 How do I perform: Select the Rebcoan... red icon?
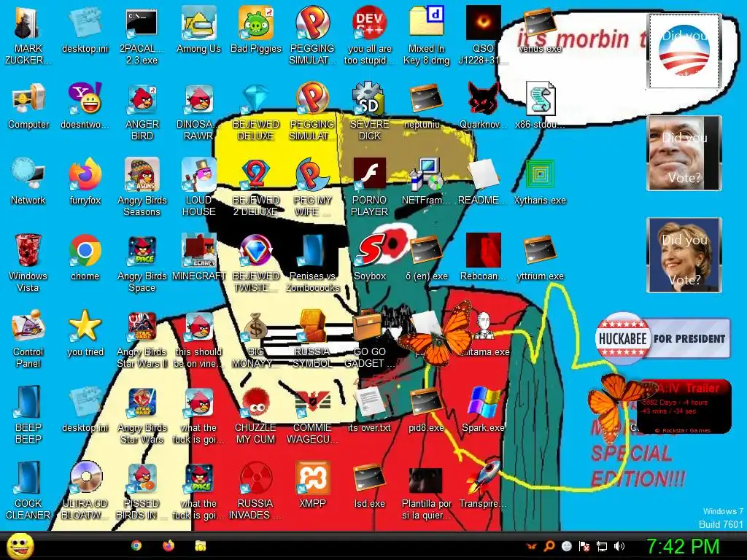point(483,257)
